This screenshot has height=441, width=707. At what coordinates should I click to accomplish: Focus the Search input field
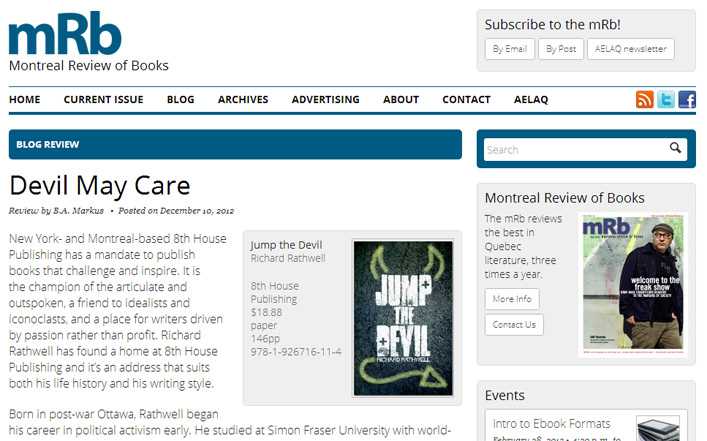coord(585,149)
